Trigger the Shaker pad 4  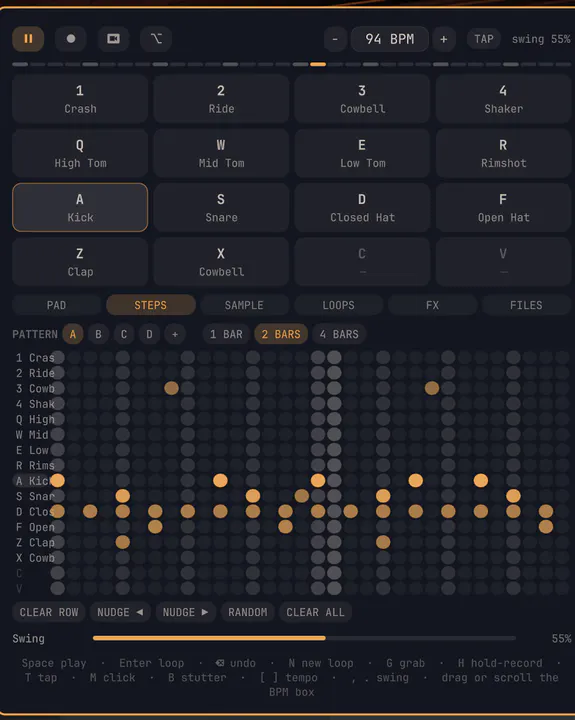(503, 99)
